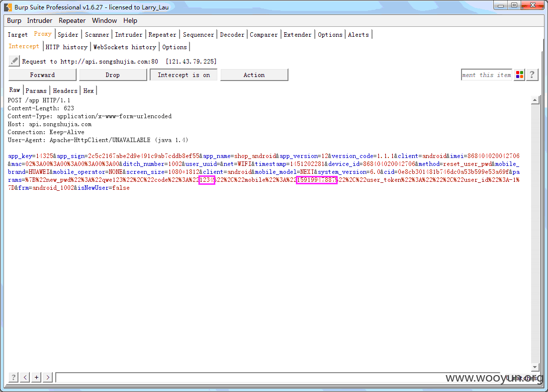
Task: Forward the intercepted request
Action: 42,75
